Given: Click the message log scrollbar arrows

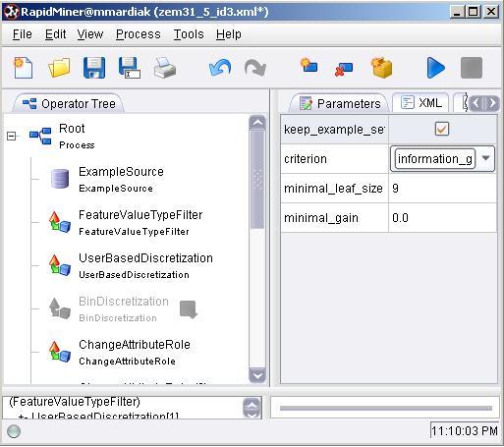Looking at the screenshot, I should click(252, 408).
